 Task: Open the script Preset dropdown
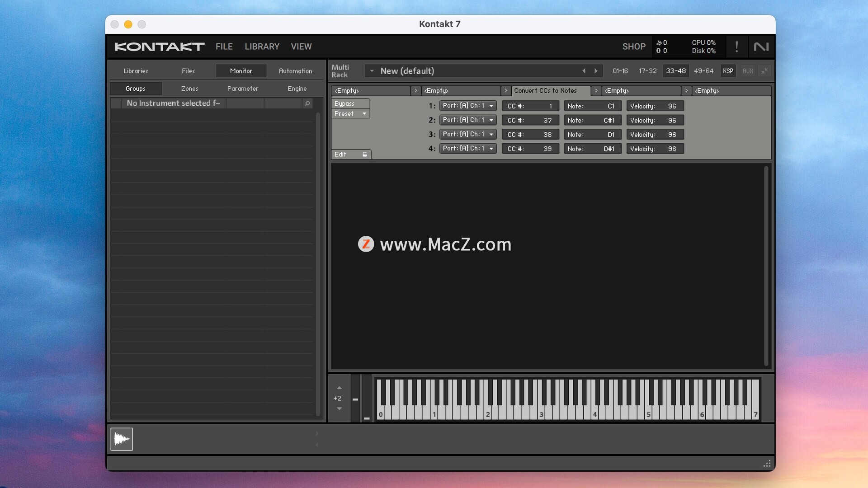(x=351, y=114)
